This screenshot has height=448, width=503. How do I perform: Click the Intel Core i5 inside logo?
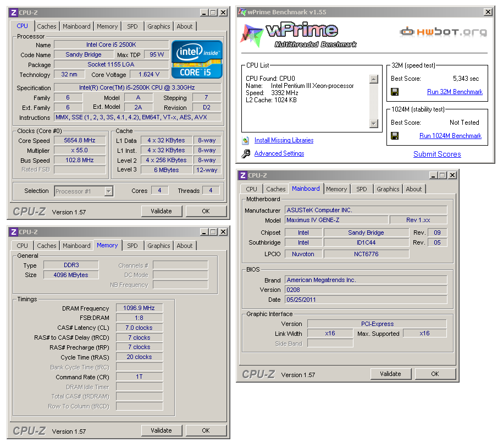click(x=197, y=59)
